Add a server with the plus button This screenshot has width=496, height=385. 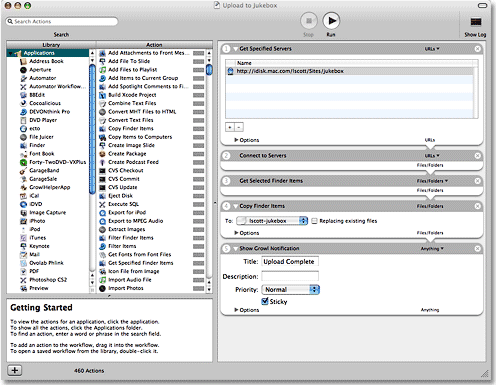(x=230, y=127)
